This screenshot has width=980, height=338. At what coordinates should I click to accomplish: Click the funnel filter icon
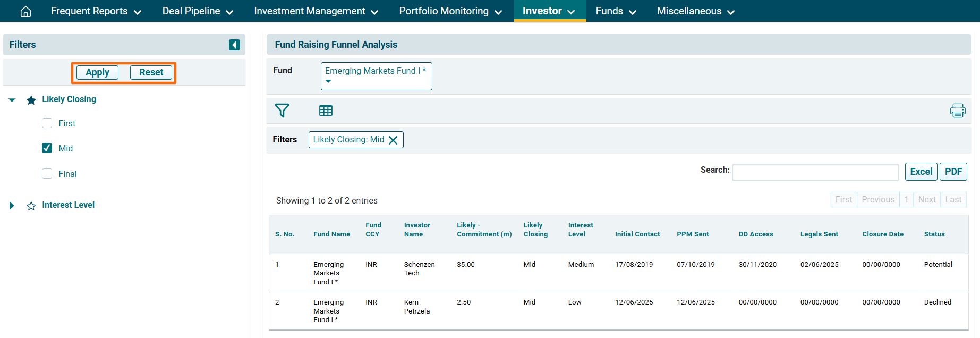click(282, 111)
